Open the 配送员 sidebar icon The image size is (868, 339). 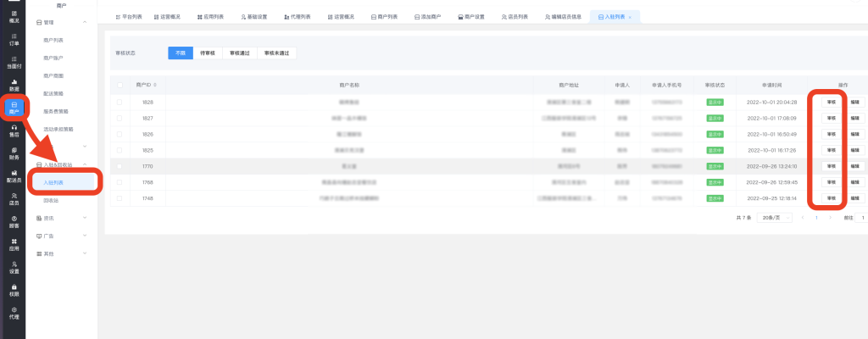coord(14,176)
